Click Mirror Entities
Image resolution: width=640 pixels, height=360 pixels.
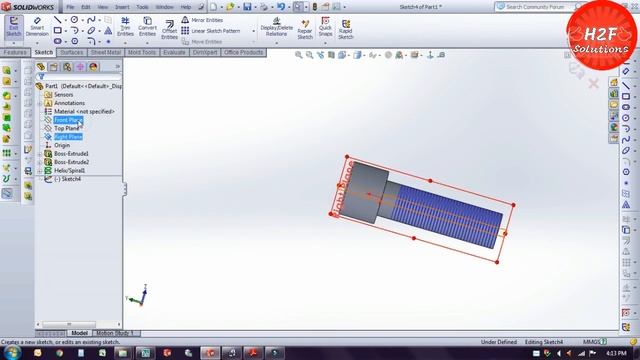point(202,20)
